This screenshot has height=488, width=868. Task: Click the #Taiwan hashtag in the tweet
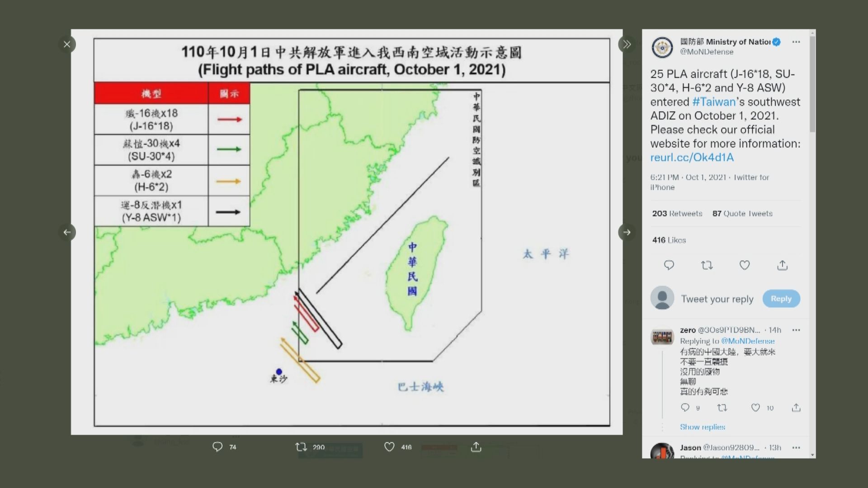713,102
